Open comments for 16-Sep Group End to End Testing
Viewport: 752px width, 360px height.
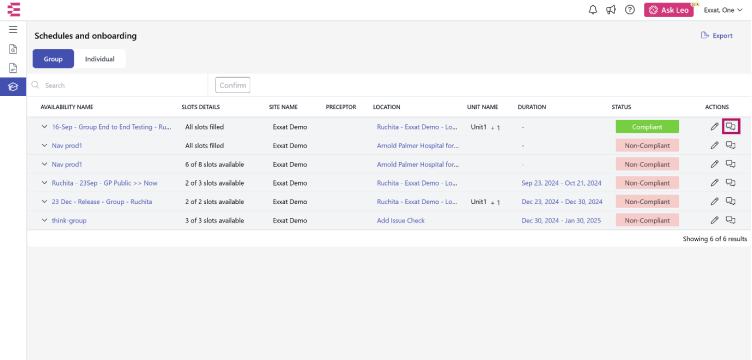click(730, 127)
